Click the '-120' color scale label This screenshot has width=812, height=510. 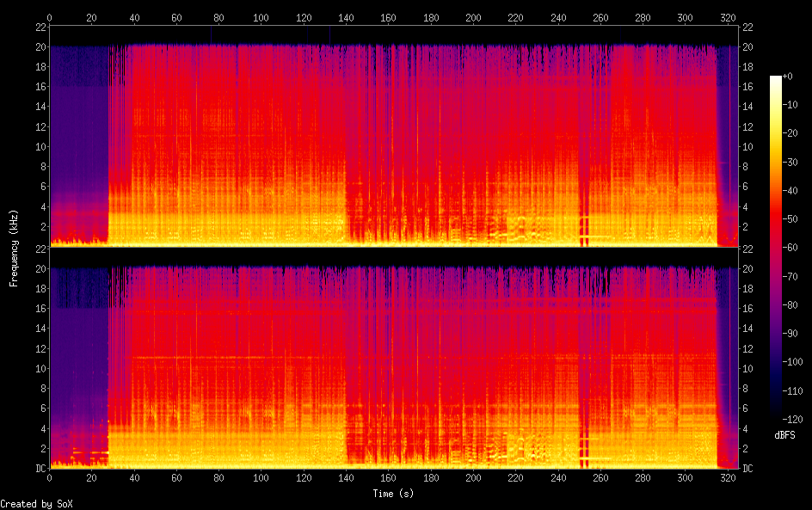[792, 420]
